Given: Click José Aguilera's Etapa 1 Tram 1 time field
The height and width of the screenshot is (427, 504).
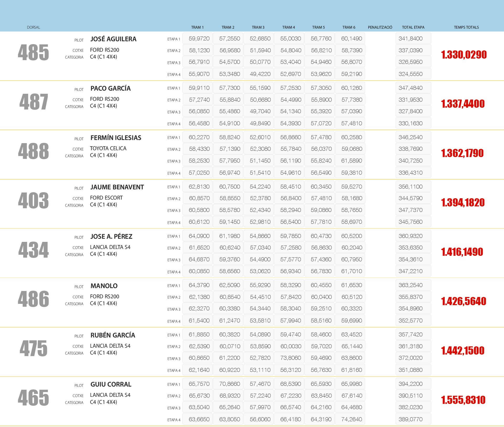Looking at the screenshot, I should (197, 39).
